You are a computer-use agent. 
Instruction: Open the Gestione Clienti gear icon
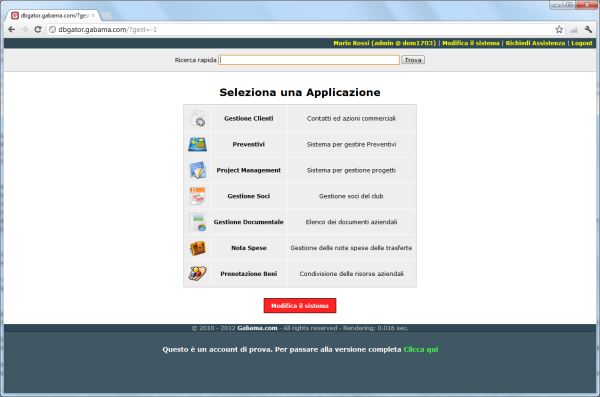(x=198, y=119)
